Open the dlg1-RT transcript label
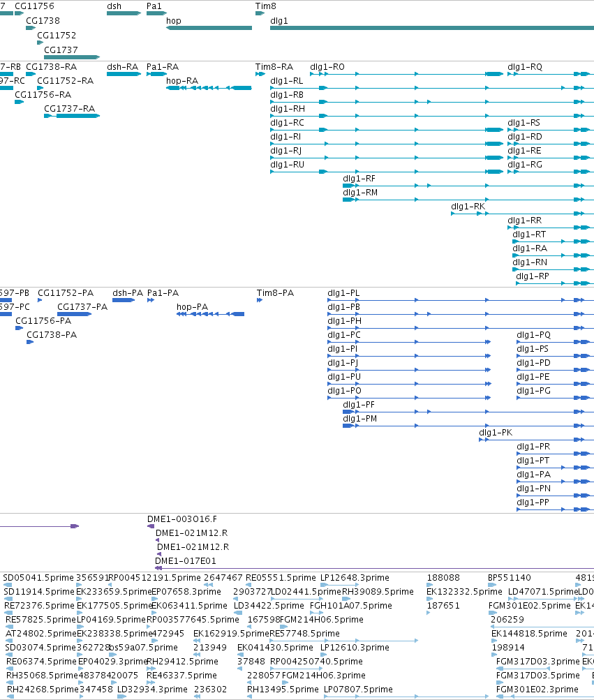Image resolution: width=594 pixels, height=700 pixels. 529,234
